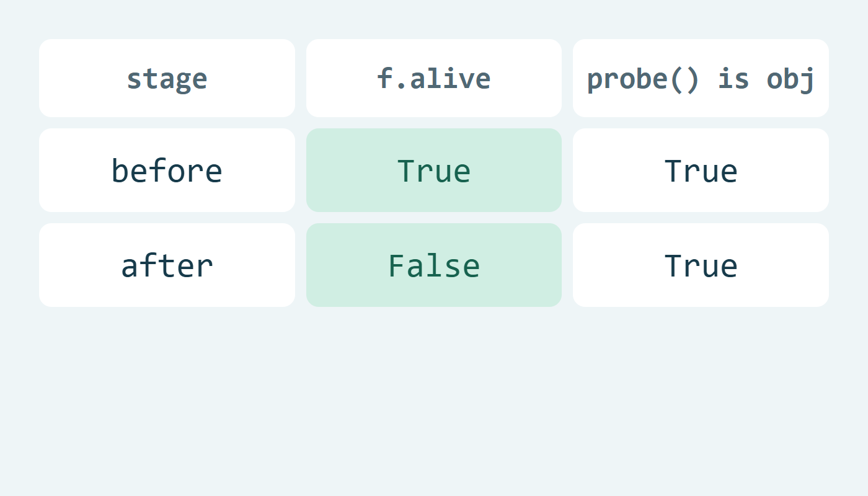Screen dimensions: 868x496
Task: Select the True cell in the before row under probe()
Action: coord(701,170)
